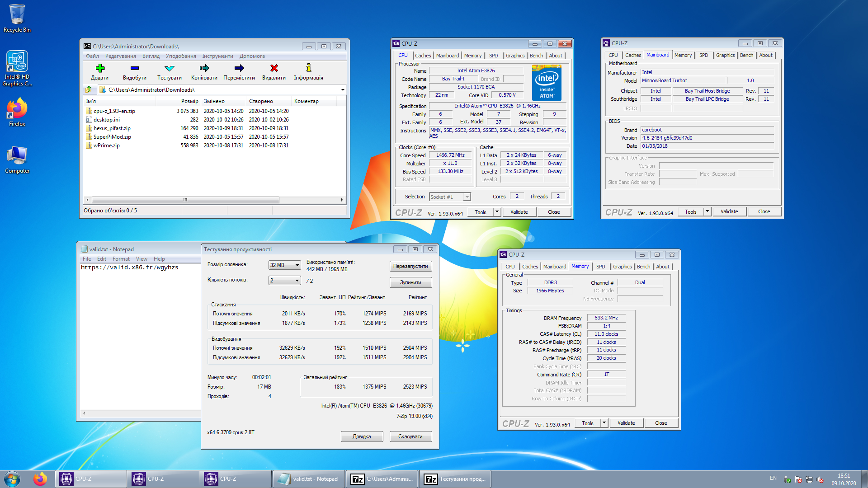Expand the 7-Zip address path dropdown
The height and width of the screenshot is (488, 868).
tap(342, 89)
